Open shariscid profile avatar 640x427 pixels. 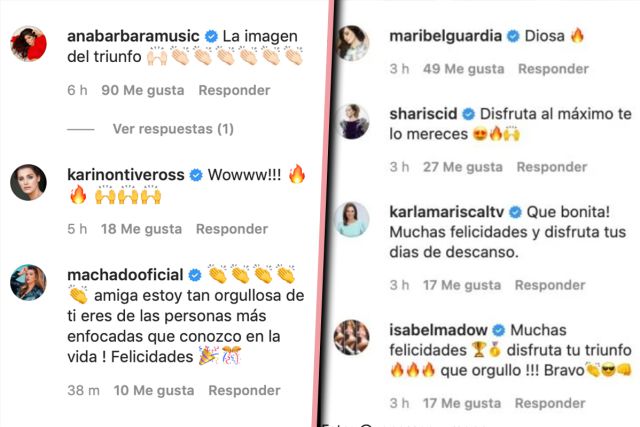pyautogui.click(x=351, y=121)
